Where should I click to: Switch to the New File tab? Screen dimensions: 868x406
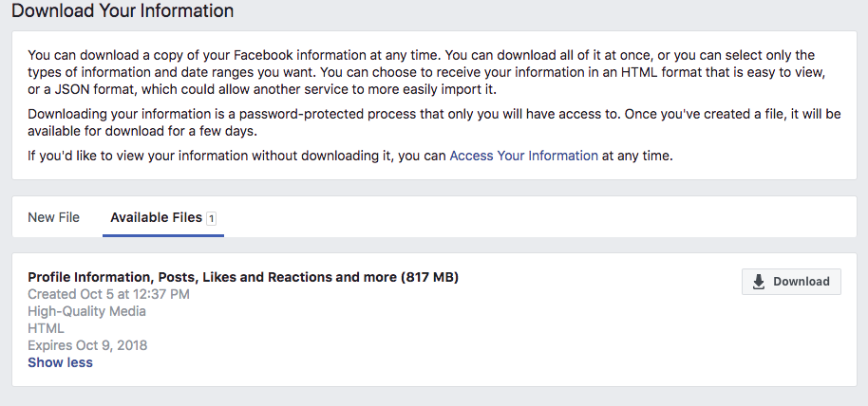coord(54,217)
